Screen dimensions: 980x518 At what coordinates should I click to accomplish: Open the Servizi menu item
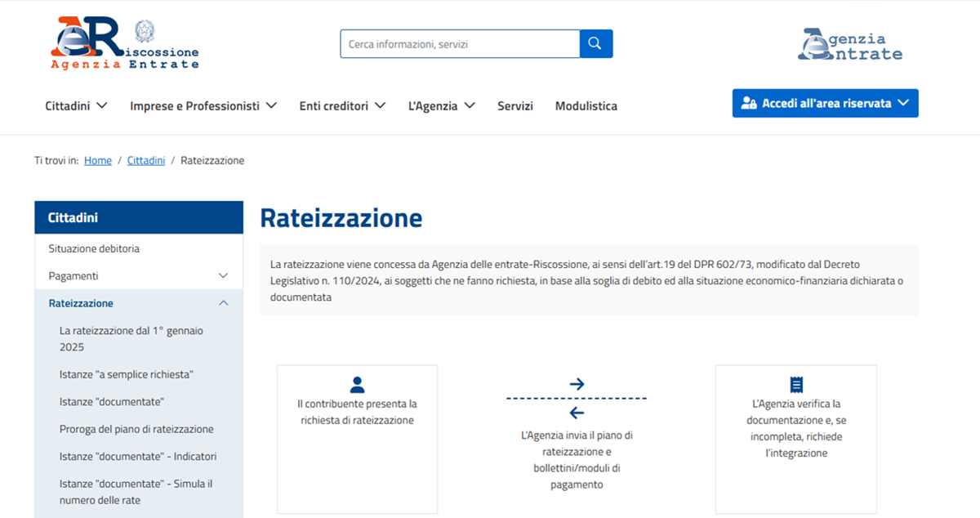pos(515,105)
